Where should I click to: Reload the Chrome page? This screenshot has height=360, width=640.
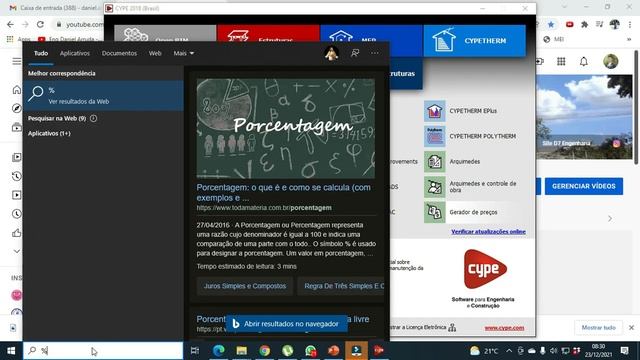[40, 24]
